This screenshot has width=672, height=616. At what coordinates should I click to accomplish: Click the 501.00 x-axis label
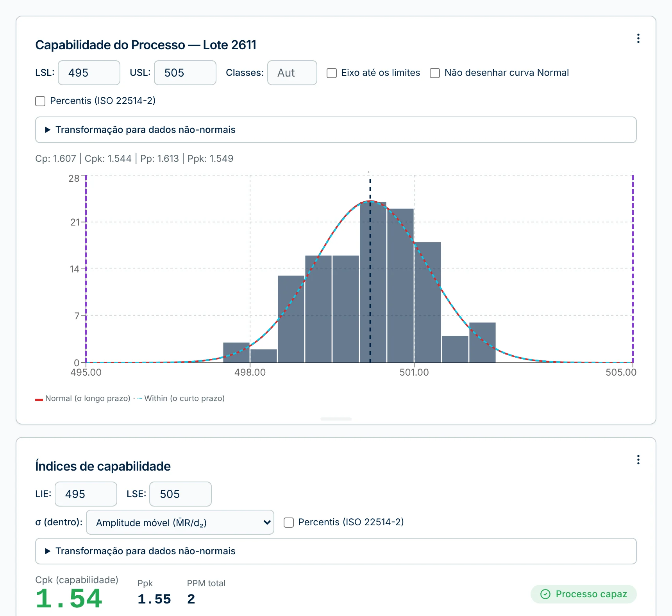(x=414, y=372)
